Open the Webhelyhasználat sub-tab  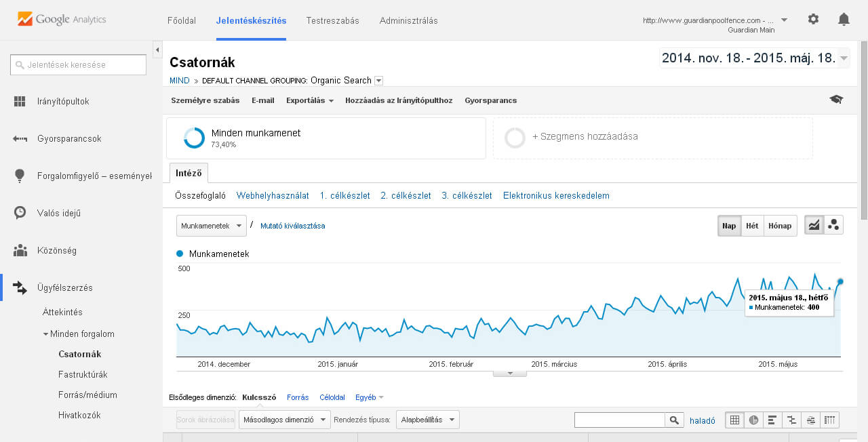(x=273, y=196)
